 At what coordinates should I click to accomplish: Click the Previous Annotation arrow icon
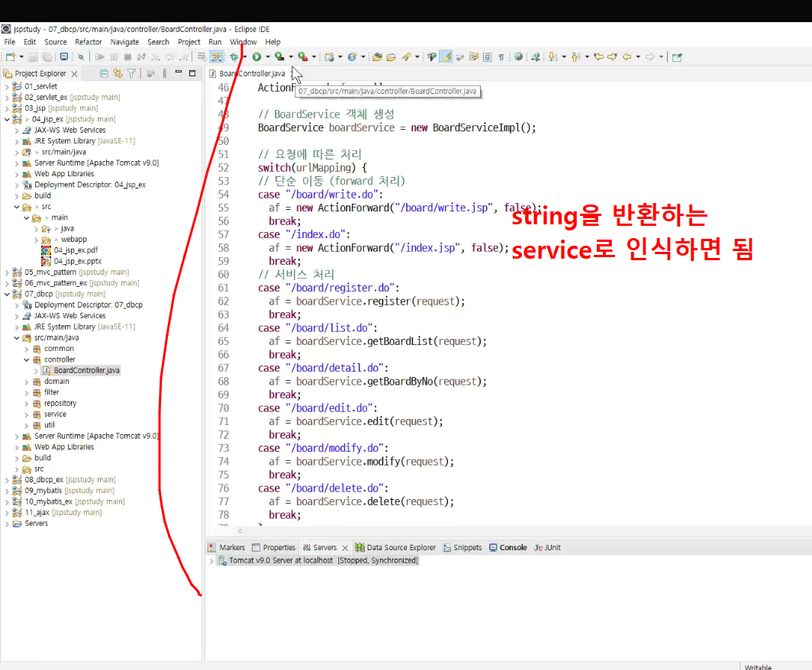(576, 57)
